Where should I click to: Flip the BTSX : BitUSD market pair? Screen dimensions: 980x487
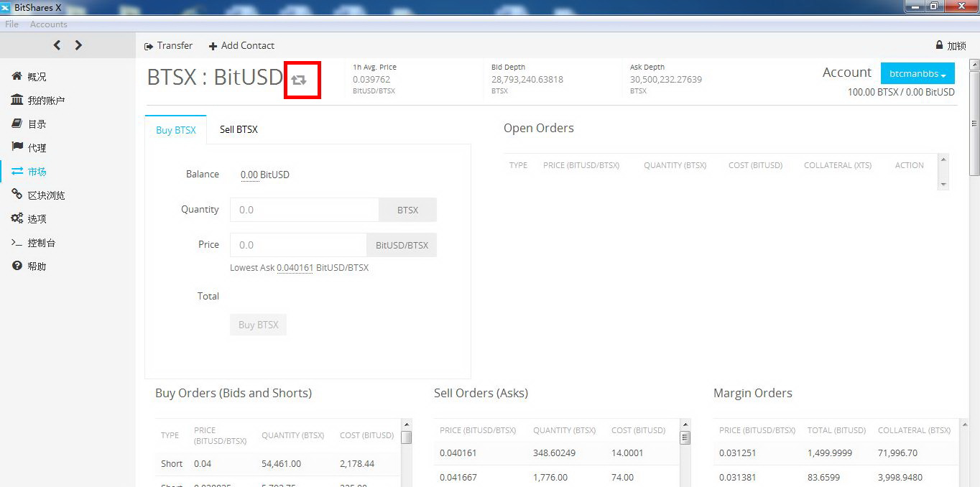[299, 80]
